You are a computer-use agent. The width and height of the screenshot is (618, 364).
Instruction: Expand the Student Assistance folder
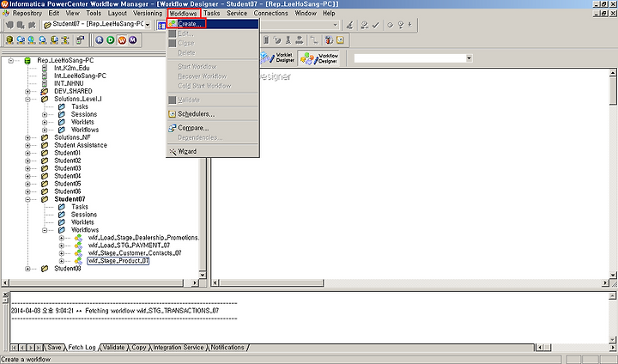point(27,145)
